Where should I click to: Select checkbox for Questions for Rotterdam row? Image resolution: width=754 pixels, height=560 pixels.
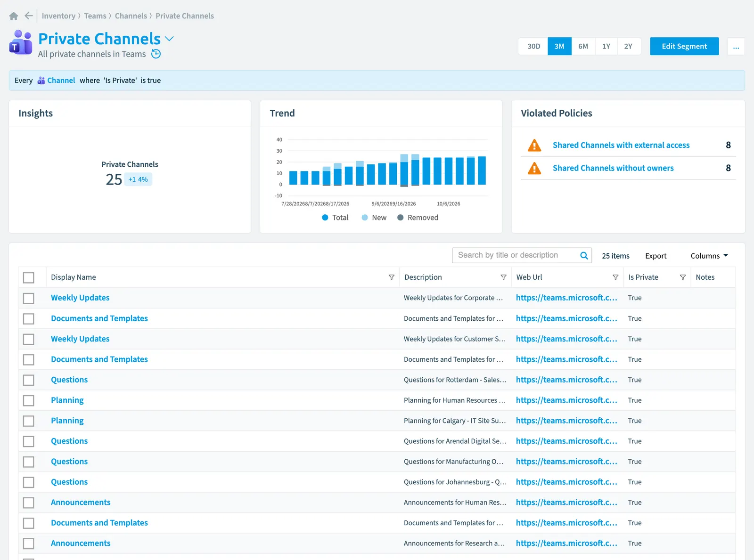pyautogui.click(x=29, y=380)
